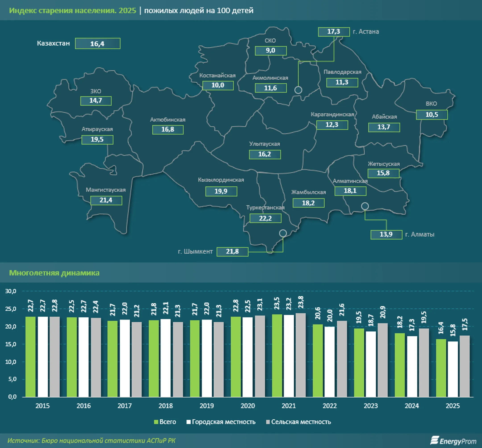This screenshot has height=448, width=482.
Task: Click the gray Сельская местность legend swatch
Action: [268, 422]
